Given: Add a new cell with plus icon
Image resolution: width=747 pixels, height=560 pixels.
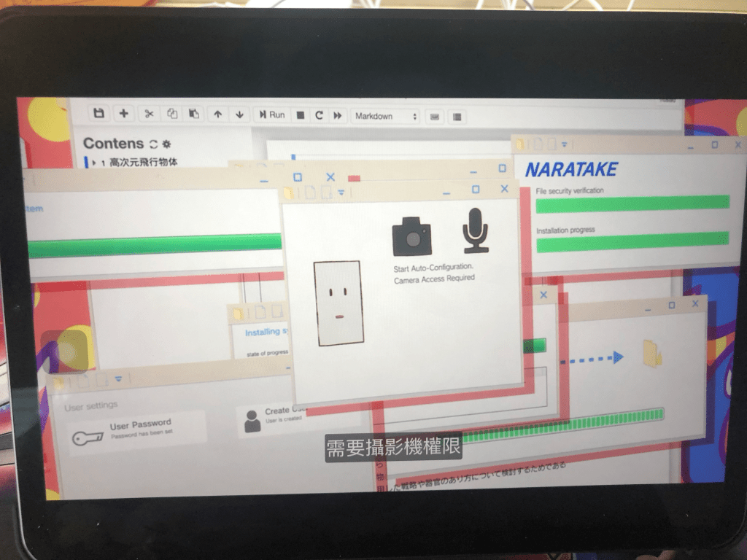Looking at the screenshot, I should tap(124, 114).
